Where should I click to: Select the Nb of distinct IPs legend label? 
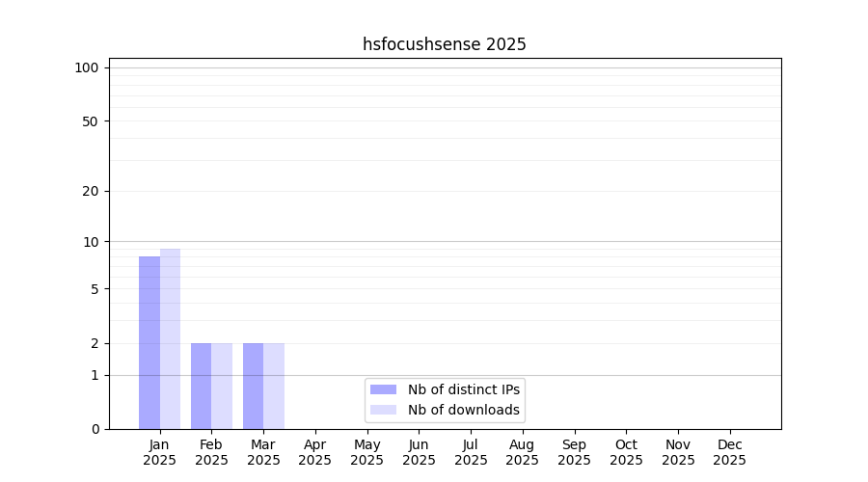coord(463,389)
